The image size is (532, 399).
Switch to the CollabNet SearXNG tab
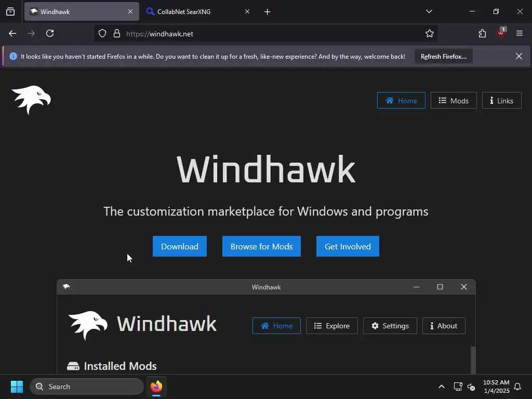tap(198, 11)
